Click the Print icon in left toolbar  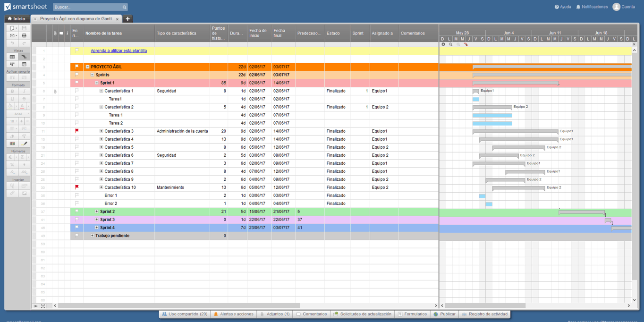click(x=24, y=35)
